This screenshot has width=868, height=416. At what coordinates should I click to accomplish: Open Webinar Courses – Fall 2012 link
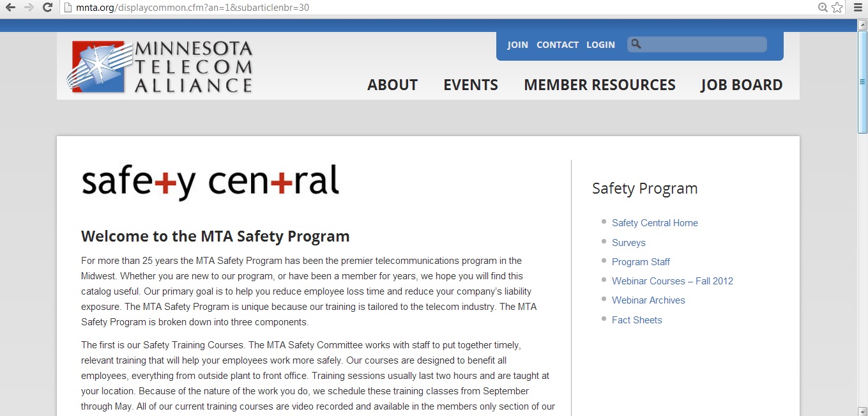coord(673,281)
